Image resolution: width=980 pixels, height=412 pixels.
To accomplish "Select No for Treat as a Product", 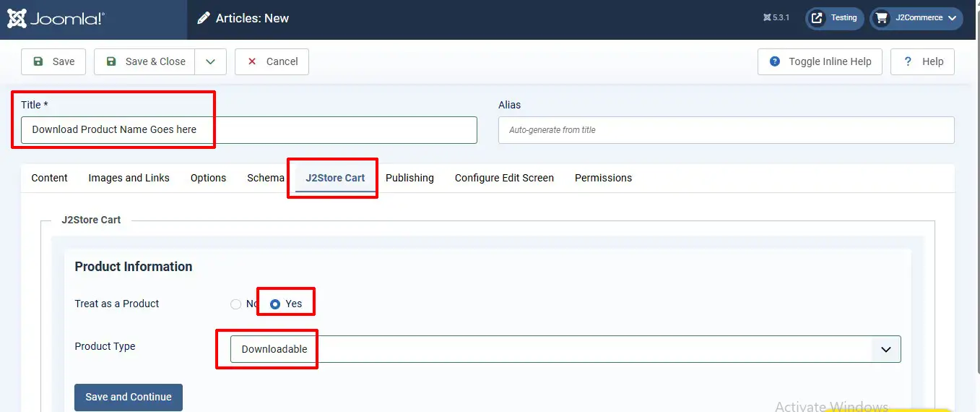I will pos(235,304).
